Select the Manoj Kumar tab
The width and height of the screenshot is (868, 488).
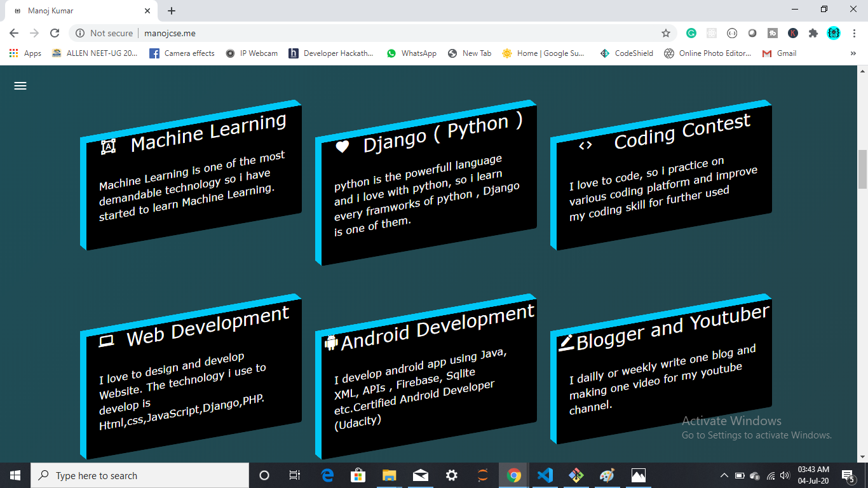click(81, 11)
